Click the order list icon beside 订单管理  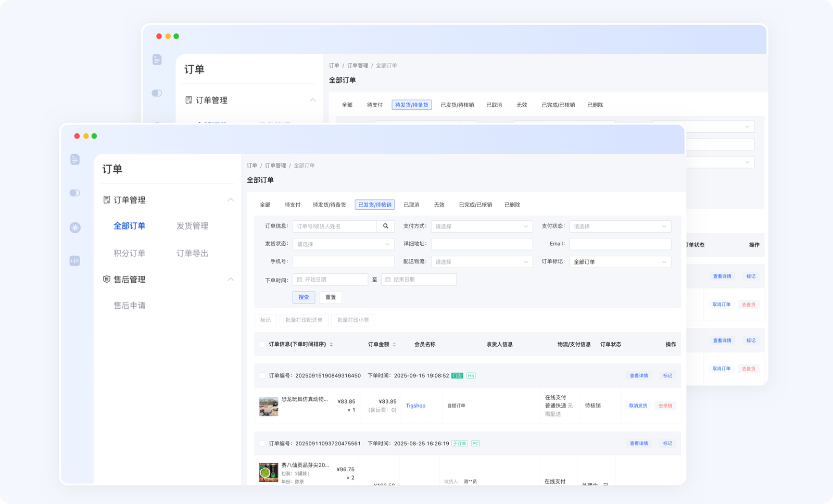pos(106,199)
